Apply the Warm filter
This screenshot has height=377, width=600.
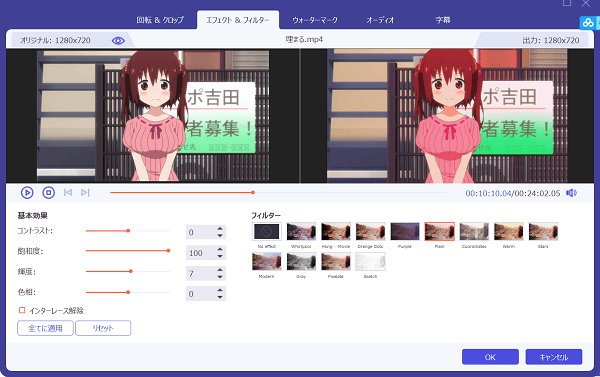point(509,232)
